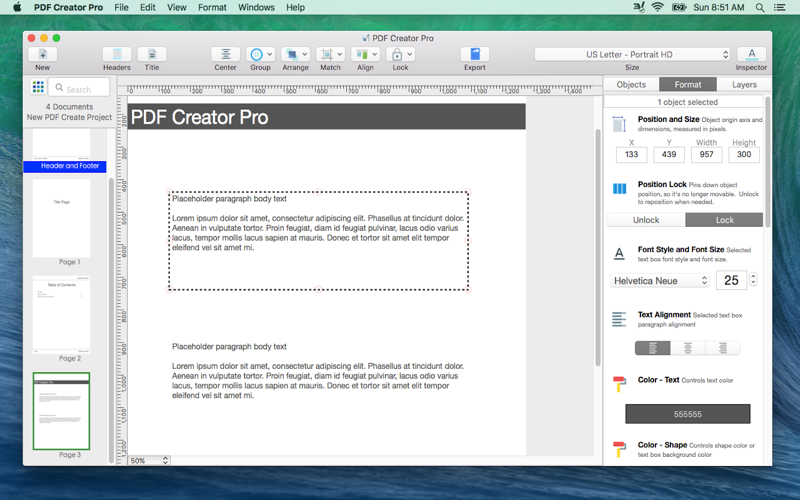Adjust the font size stepper arrows
Viewport: 800px width, 500px height.
[x=753, y=280]
